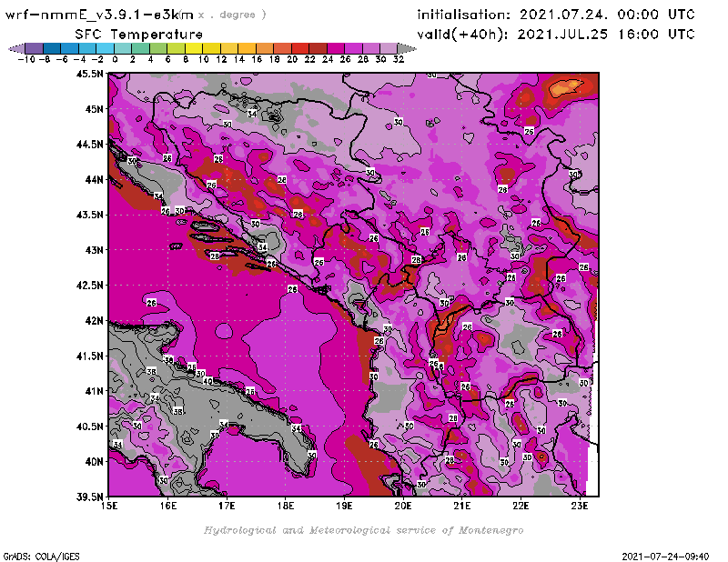
Task: Pick the legend swatch between 20 and 22
Action: click(300, 48)
